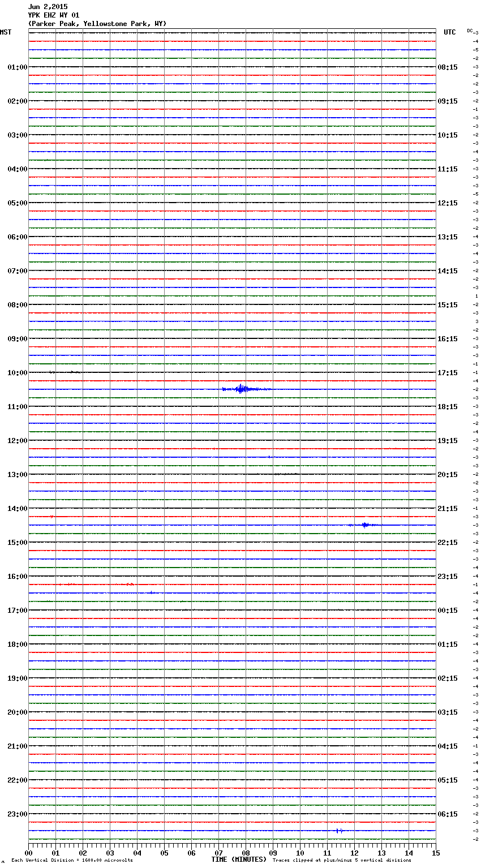Click the 18:00 MST time label
The width and height of the screenshot is (481, 868).
pyautogui.click(x=18, y=644)
